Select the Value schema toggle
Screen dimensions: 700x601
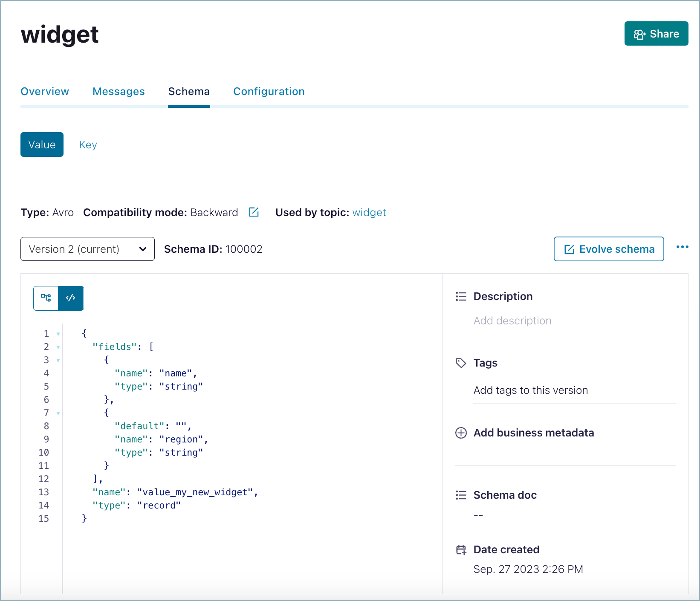coord(42,144)
